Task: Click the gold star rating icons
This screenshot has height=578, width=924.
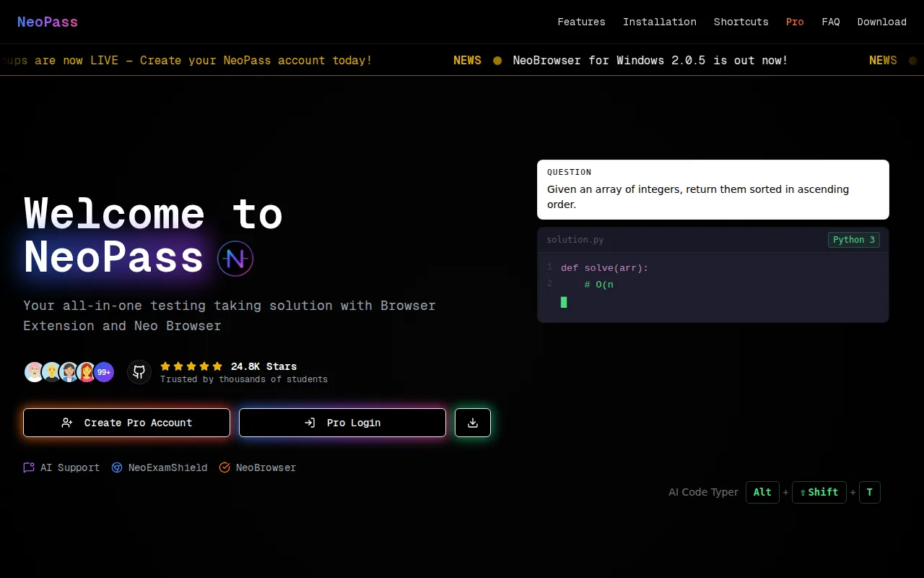Action: coord(191,366)
